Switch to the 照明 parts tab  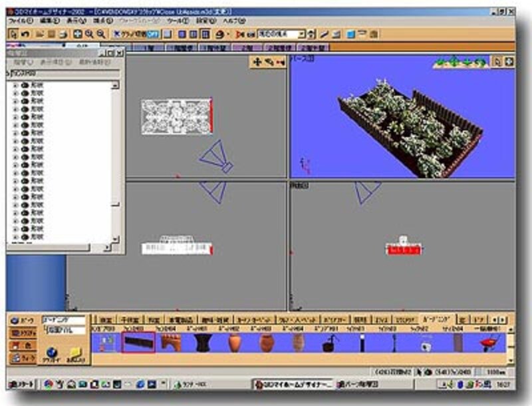pyautogui.click(x=360, y=319)
